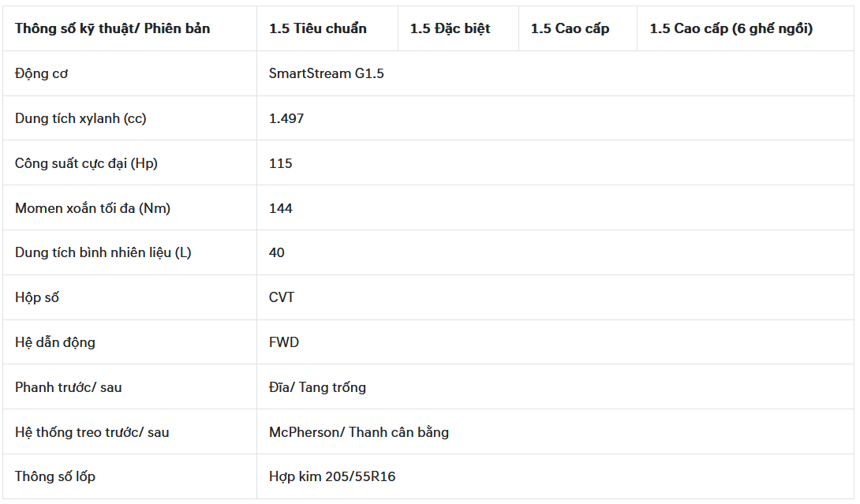This screenshot has height=504, width=860.
Task: Click 'Thông số kỹ thuật/ Phiên bản' header
Action: click(113, 28)
